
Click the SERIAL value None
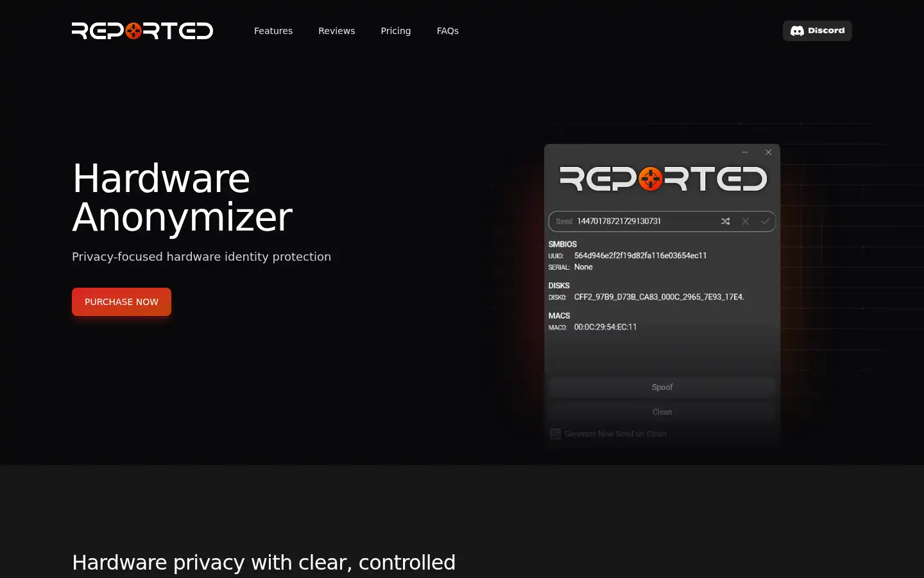[x=583, y=267]
